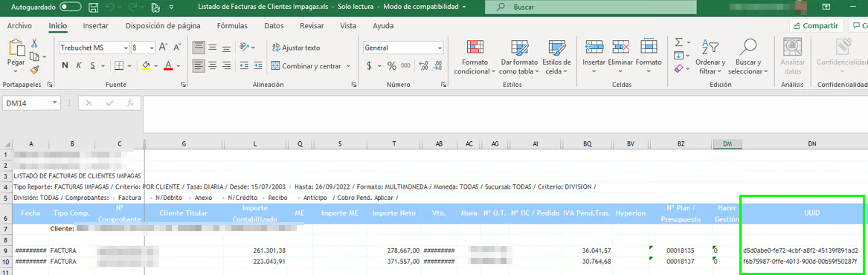
Task: Select cell with UUID d5d0abe0-fe72-4cbf-a8f2-45139f891ad2
Action: tap(802, 250)
